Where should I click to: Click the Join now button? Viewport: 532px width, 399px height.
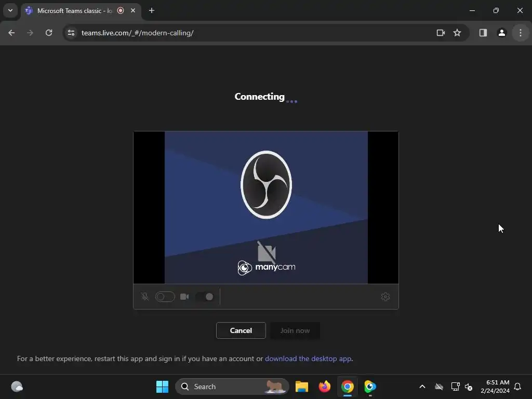pos(295,330)
